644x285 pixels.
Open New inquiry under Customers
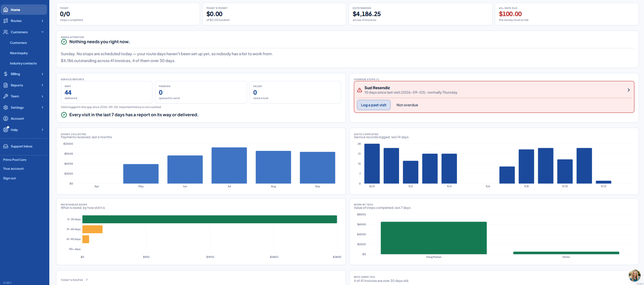(x=19, y=53)
